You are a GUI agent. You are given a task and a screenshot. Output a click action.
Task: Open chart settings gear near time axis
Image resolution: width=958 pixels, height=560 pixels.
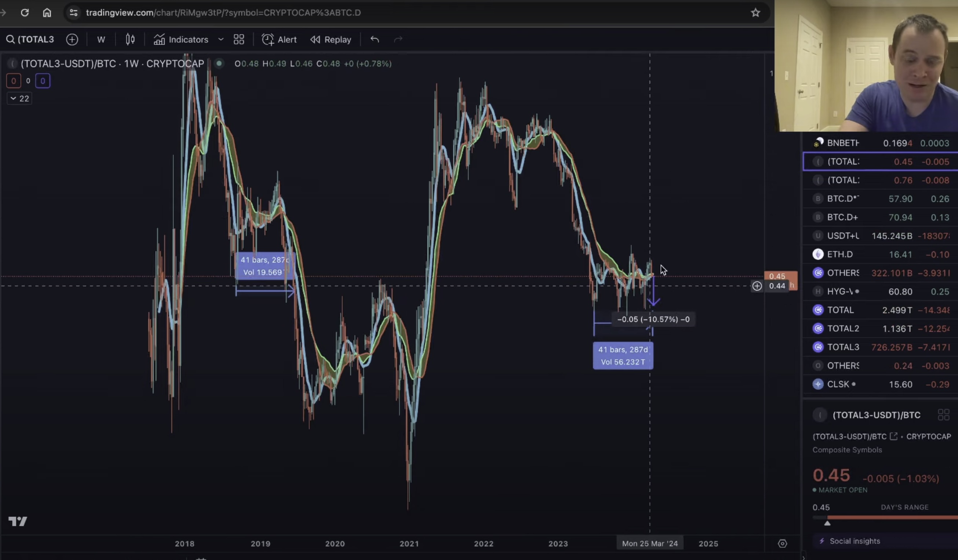tap(782, 543)
